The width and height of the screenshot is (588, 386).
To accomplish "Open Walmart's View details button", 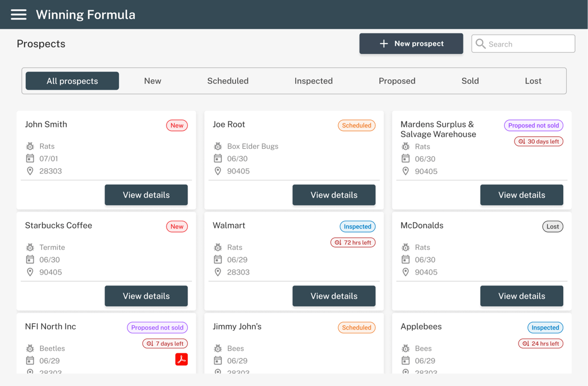I will pyautogui.click(x=334, y=296).
